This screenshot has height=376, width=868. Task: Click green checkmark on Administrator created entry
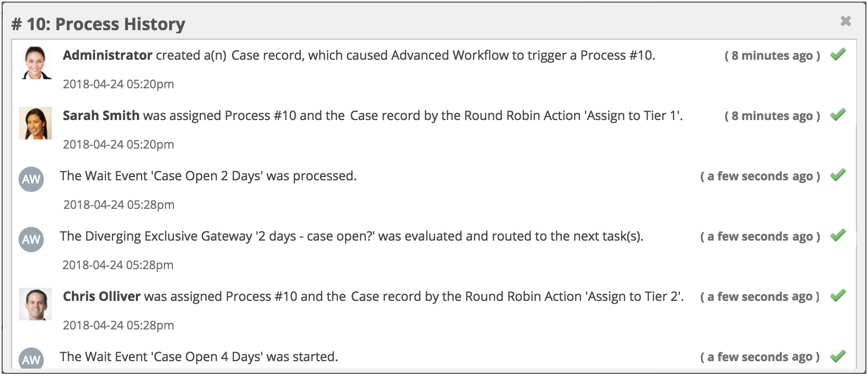(838, 54)
